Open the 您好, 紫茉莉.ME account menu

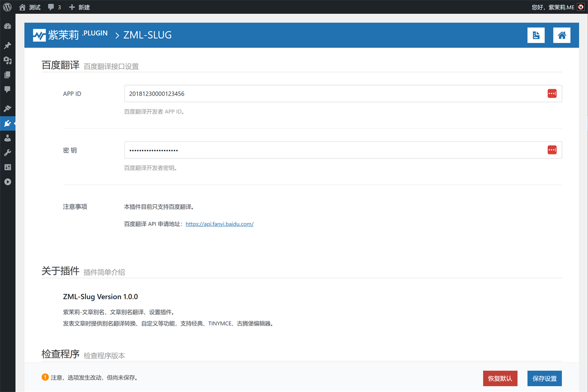coord(553,7)
